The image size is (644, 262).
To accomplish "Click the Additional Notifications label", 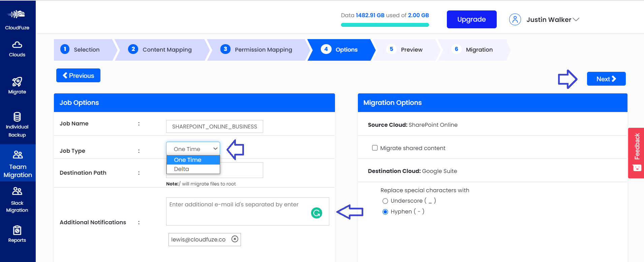I will pos(93,222).
